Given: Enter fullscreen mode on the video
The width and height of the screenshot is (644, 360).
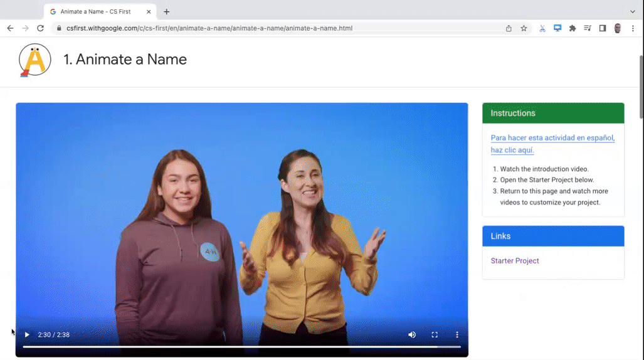Looking at the screenshot, I should 435,335.
